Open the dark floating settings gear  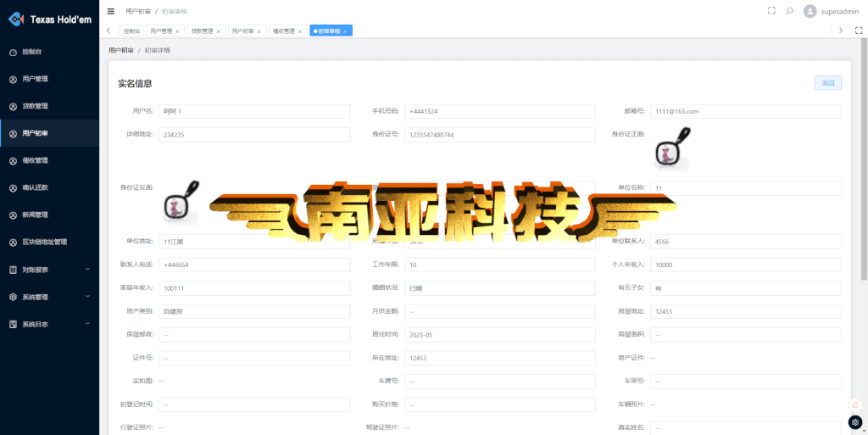(855, 422)
